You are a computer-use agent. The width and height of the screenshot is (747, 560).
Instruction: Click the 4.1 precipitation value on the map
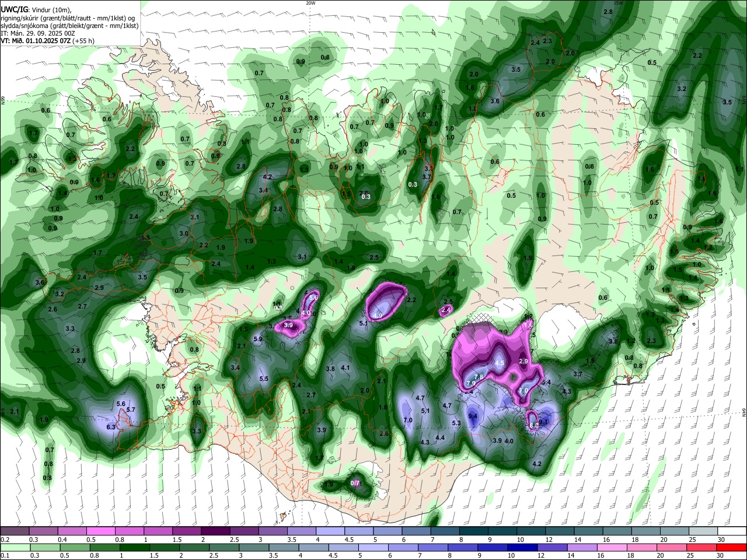pyautogui.click(x=345, y=367)
